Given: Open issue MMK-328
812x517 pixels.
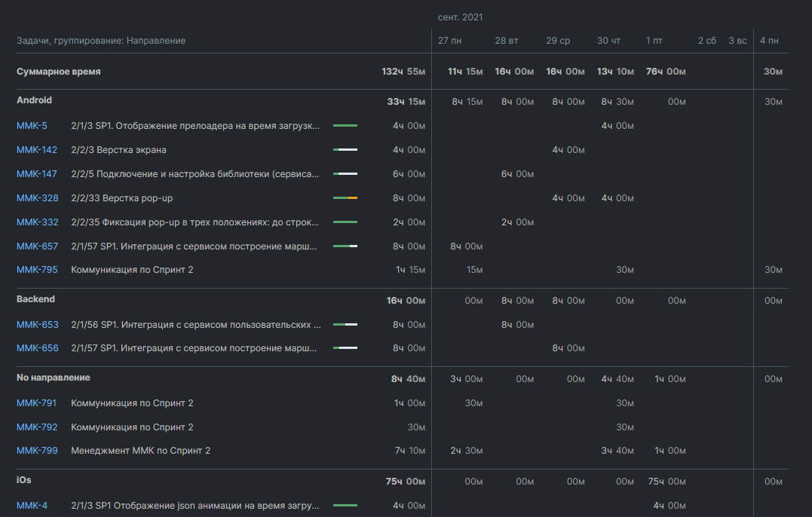Looking at the screenshot, I should coord(36,198).
